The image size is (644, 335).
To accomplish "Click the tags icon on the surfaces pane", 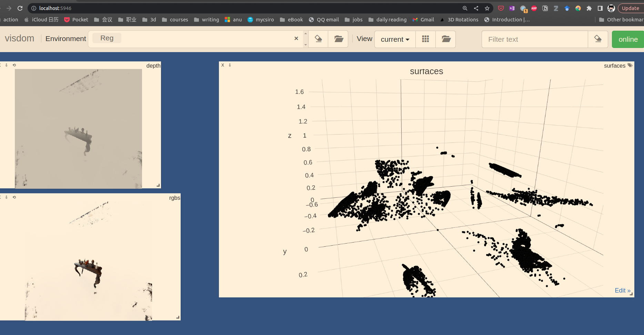I will click(x=631, y=65).
